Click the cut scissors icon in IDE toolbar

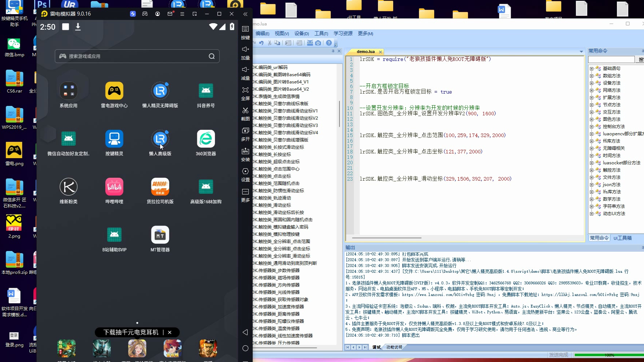click(x=269, y=43)
